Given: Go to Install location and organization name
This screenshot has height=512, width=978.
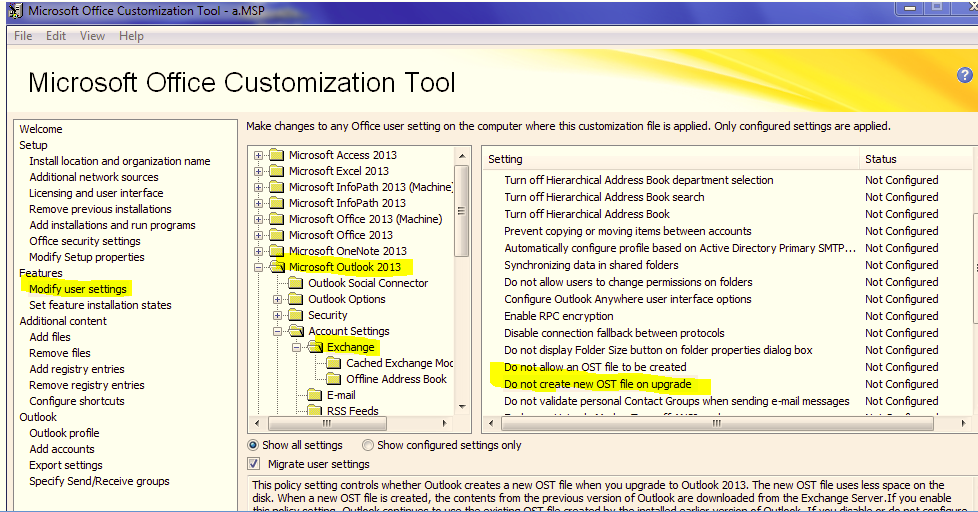Looking at the screenshot, I should [120, 161].
